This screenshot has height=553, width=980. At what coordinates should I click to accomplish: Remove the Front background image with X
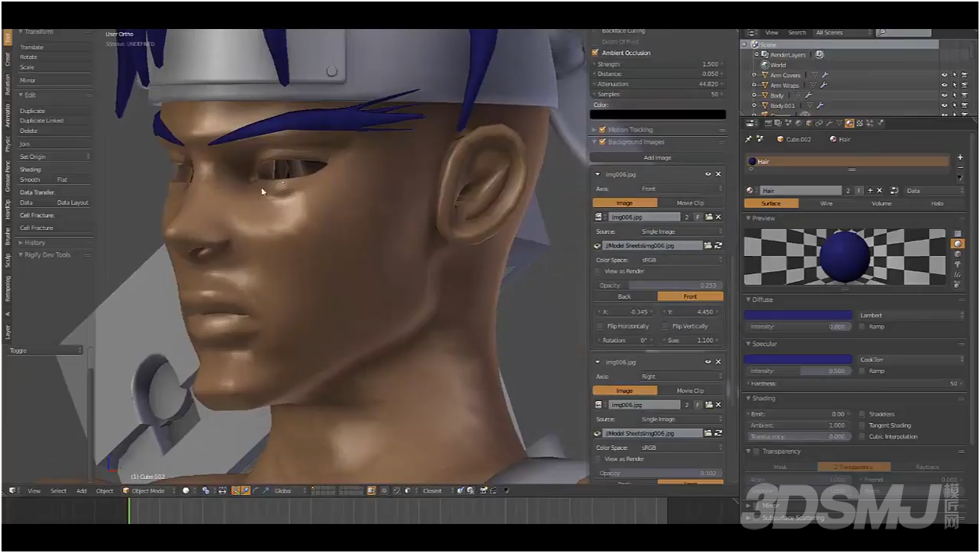pos(718,174)
